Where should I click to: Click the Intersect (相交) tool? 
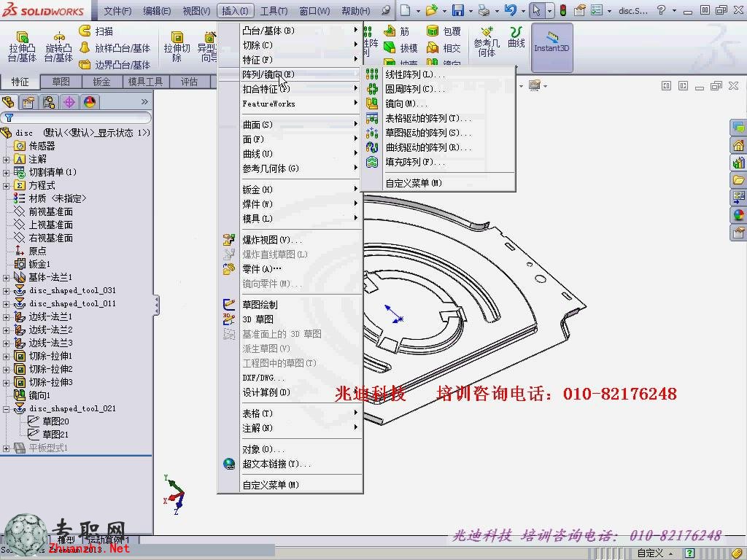pos(444,47)
